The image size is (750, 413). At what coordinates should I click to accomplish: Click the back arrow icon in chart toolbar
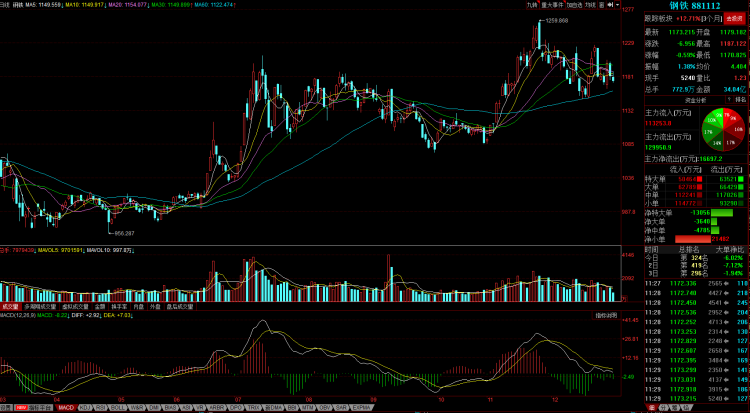(x=610, y=5)
